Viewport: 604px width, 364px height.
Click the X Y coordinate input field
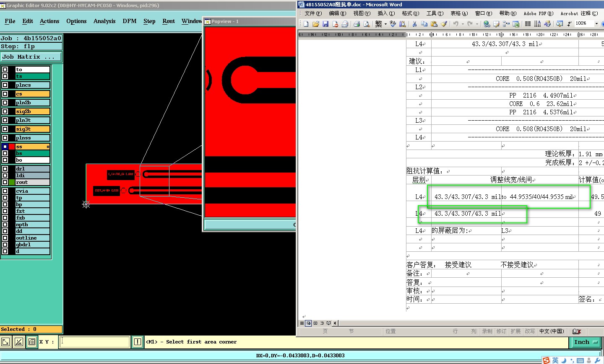pyautogui.click(x=95, y=342)
